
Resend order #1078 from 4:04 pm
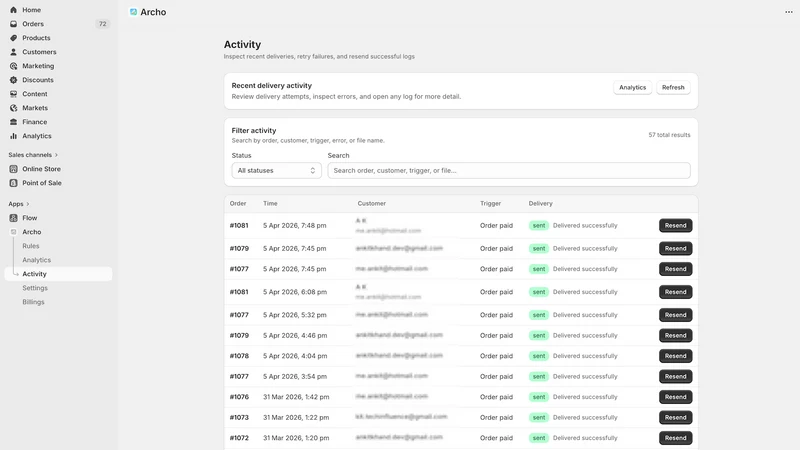(x=676, y=356)
